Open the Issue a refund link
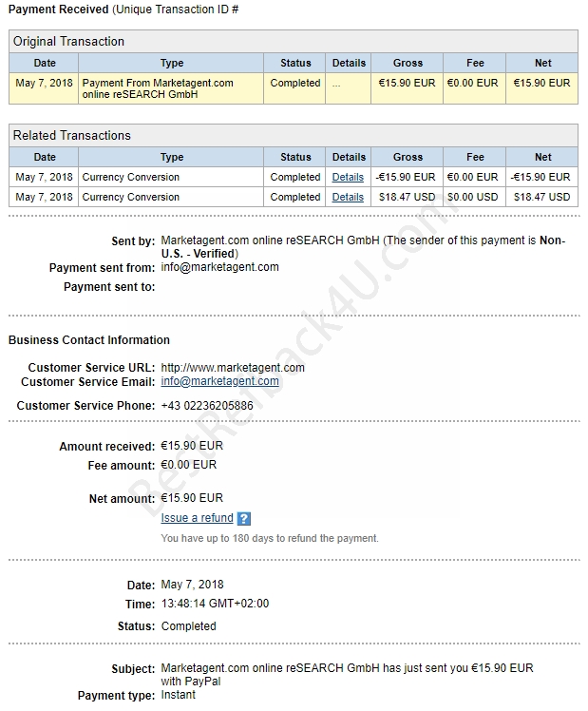 [197, 518]
